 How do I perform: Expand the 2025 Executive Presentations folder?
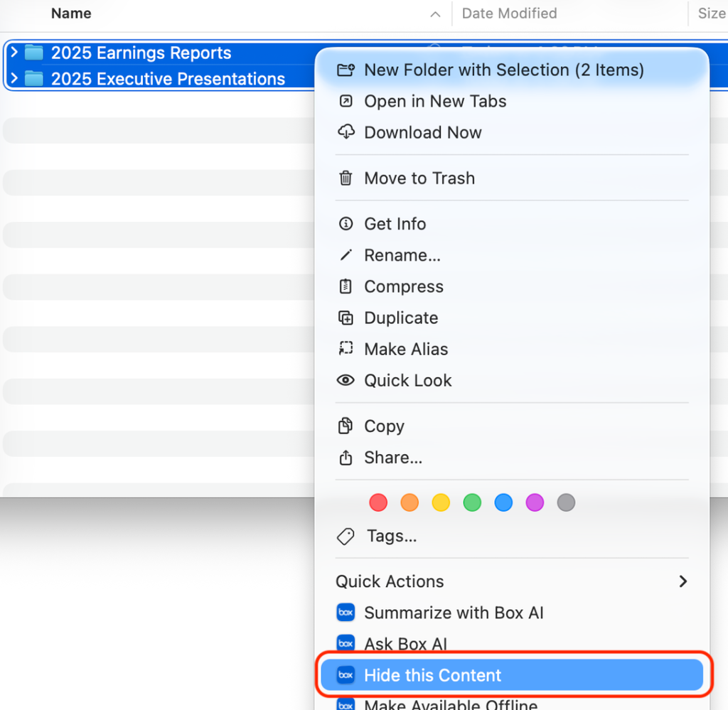click(x=14, y=78)
